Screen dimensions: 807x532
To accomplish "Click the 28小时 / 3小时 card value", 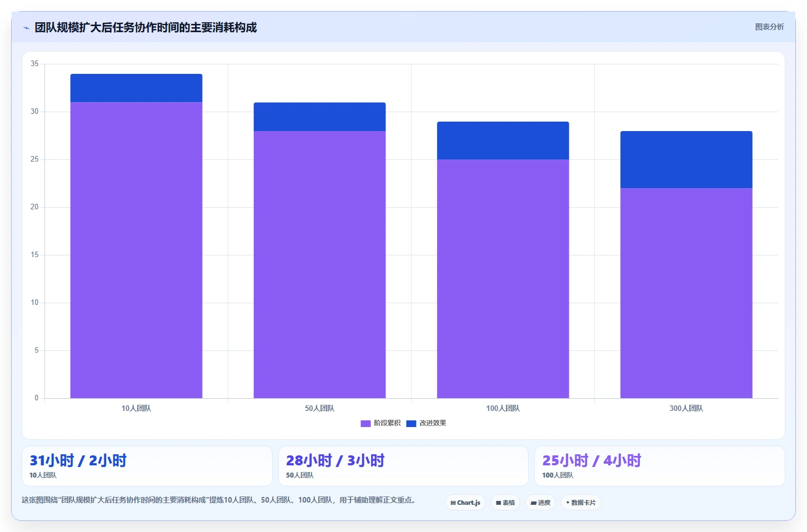I will tap(335, 460).
